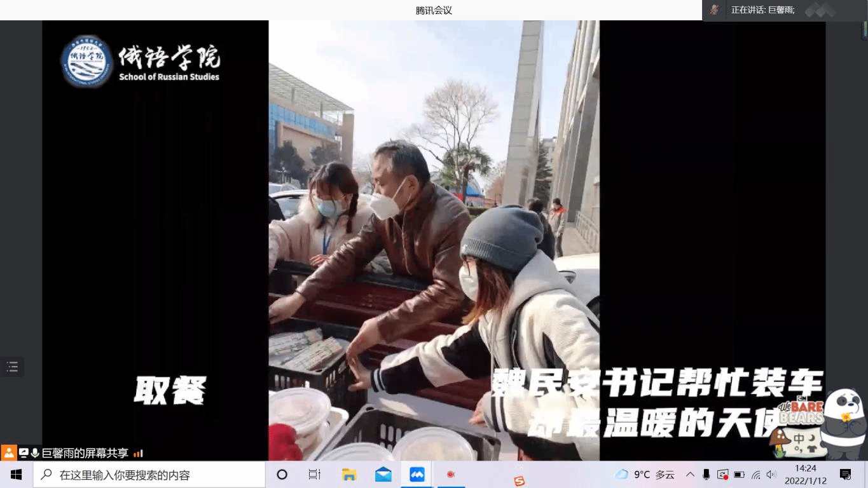This screenshot has height=488, width=868.
Task: Expand hidden system tray icons
Action: pyautogui.click(x=690, y=475)
